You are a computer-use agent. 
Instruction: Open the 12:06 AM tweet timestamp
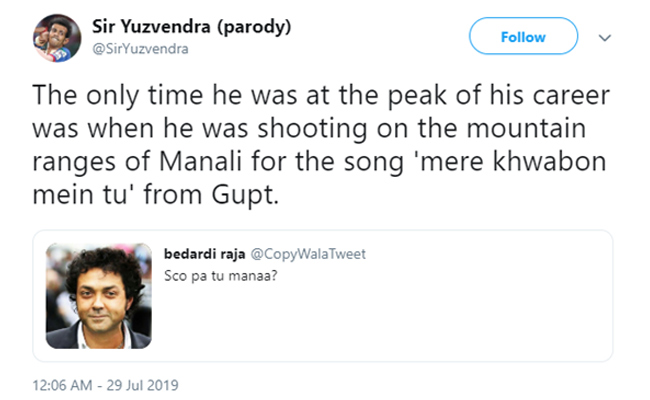click(63, 385)
